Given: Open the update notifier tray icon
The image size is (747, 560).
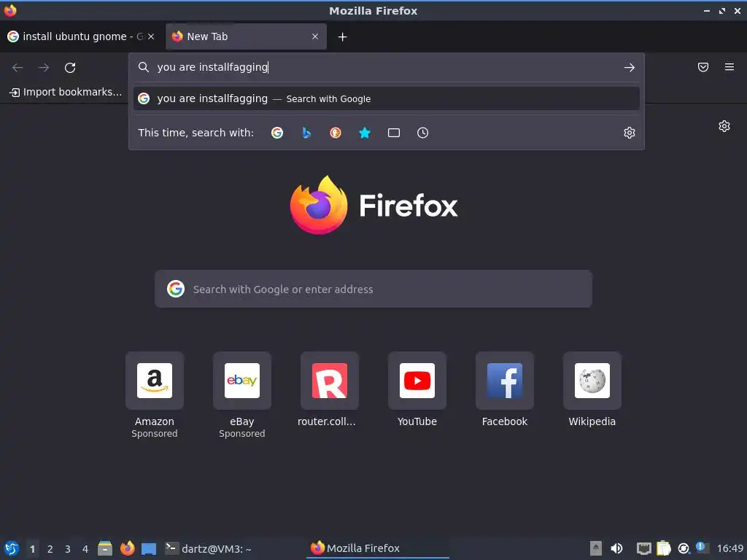Looking at the screenshot, I should (684, 548).
